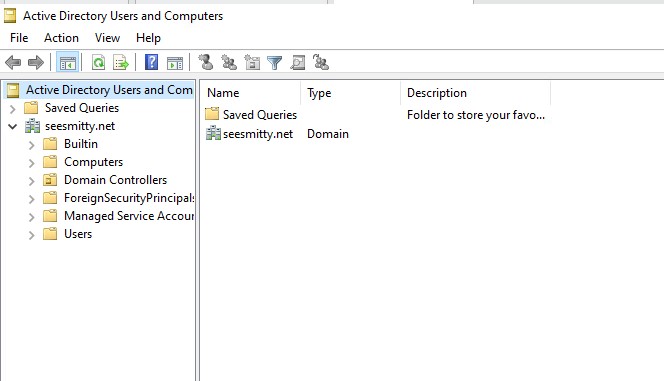Select Computers label in tree
Image resolution: width=664 pixels, height=381 pixels.
(94, 162)
